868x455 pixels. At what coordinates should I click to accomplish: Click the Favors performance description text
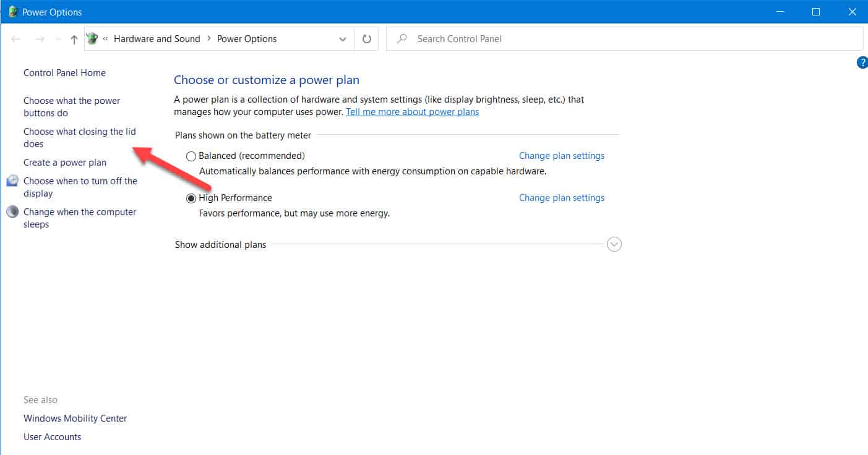(x=294, y=213)
